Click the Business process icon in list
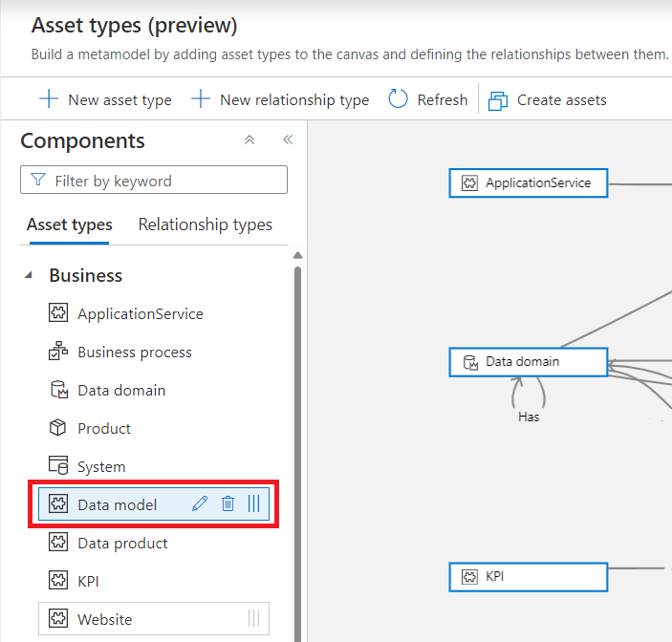The image size is (672, 642). 58,352
